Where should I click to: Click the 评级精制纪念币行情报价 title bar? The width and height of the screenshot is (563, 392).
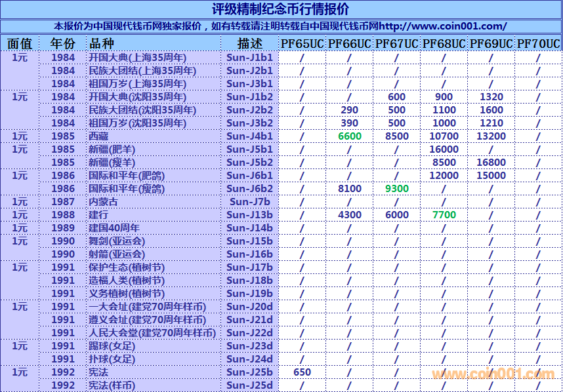pos(281,9)
